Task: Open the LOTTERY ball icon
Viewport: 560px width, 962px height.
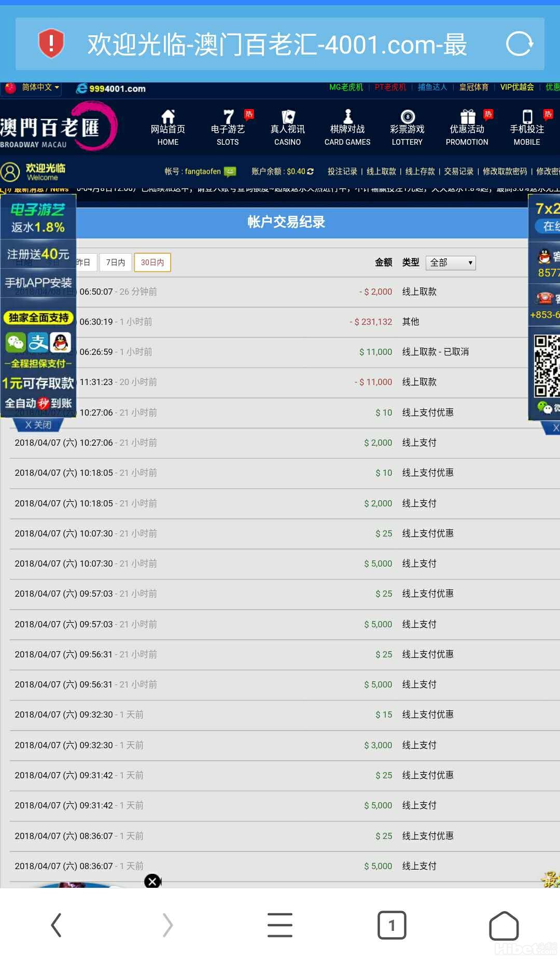Action: coord(408,117)
